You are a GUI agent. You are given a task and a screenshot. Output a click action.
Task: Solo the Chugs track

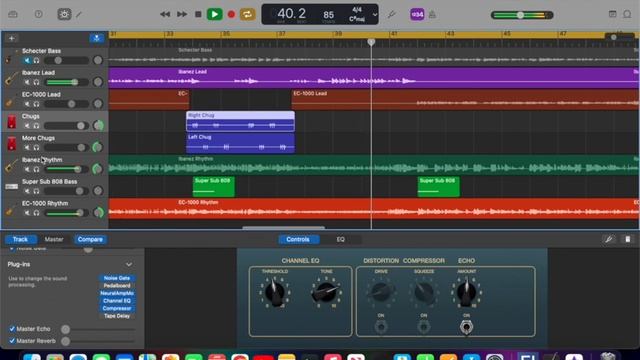click(36, 126)
